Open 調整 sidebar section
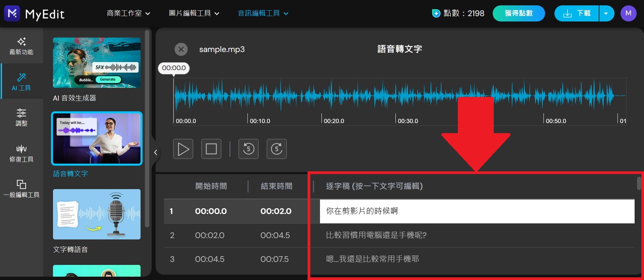The width and height of the screenshot is (644, 280). click(x=21, y=117)
